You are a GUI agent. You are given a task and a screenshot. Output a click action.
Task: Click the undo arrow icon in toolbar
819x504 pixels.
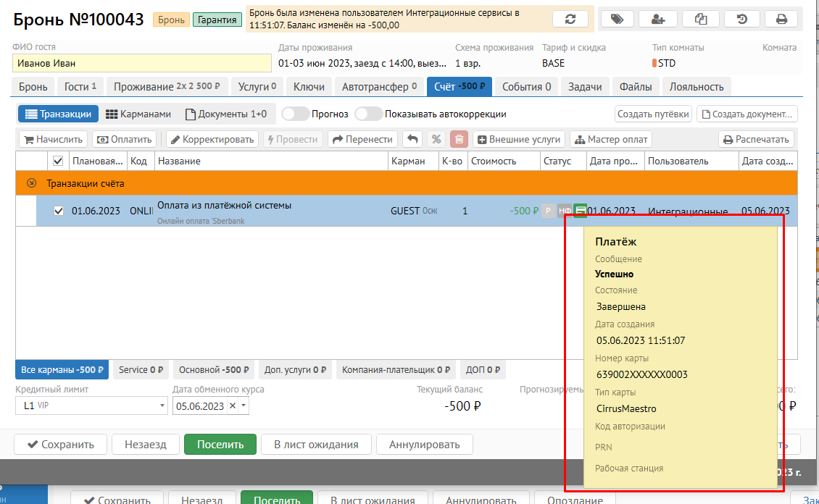(412, 139)
